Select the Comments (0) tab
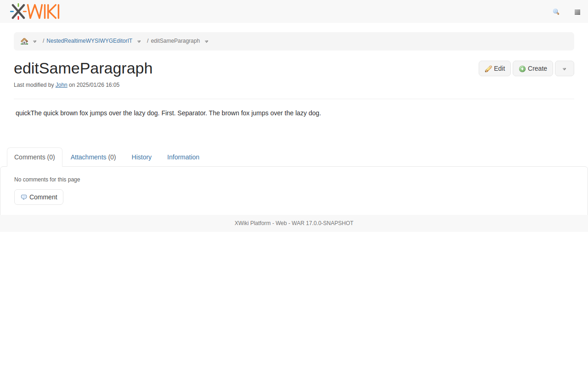The width and height of the screenshot is (588, 367). click(x=34, y=157)
